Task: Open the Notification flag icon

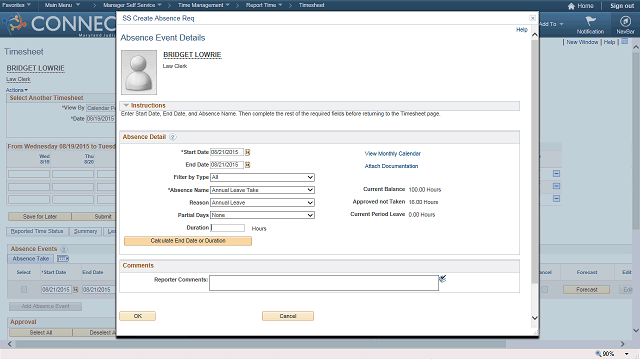Action: [590, 21]
